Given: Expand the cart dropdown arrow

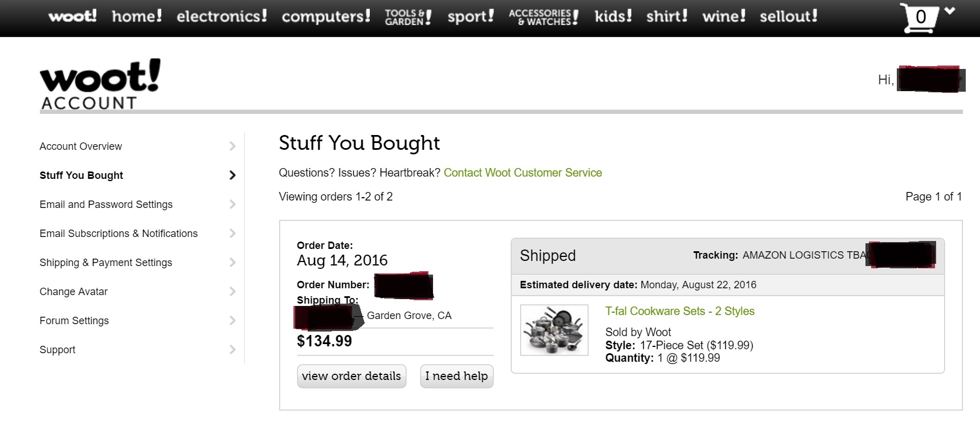Looking at the screenshot, I should 950,11.
